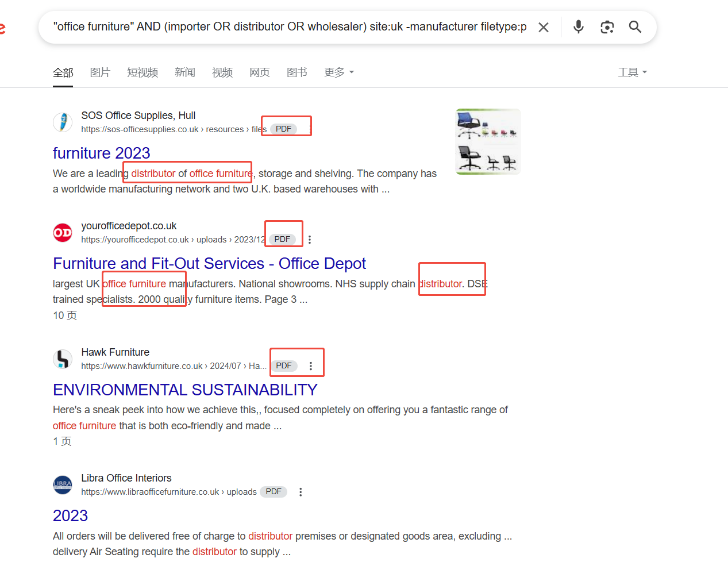Click the sos-officesupplies.co.uk URL breadcrumb
The height and width of the screenshot is (562, 728).
pos(174,129)
